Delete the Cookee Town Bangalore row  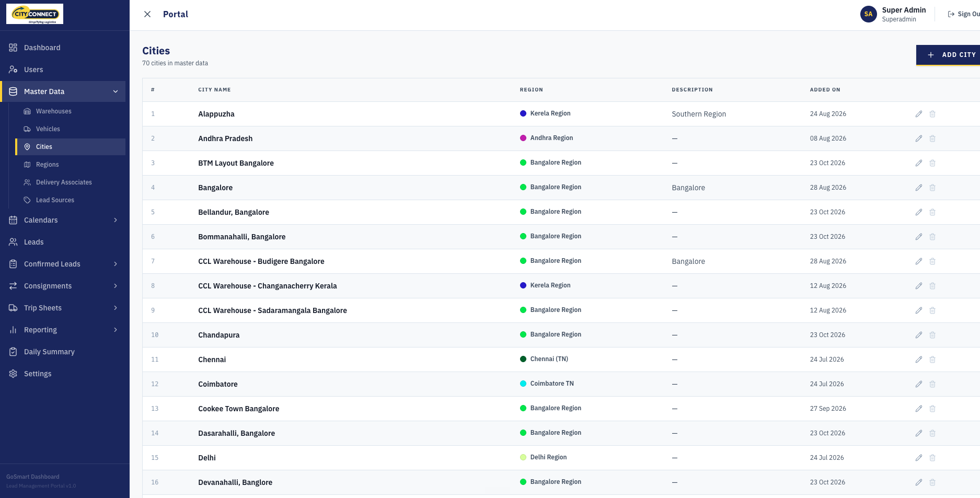(932, 409)
